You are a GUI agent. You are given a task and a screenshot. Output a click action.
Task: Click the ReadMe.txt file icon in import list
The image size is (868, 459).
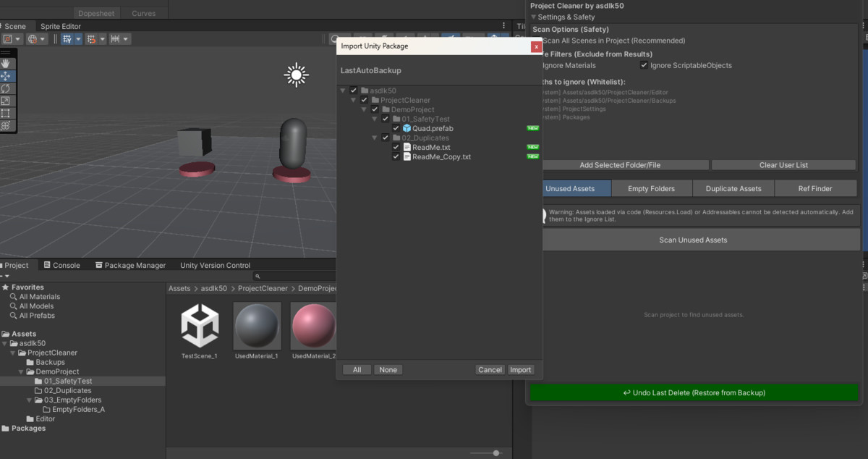pyautogui.click(x=407, y=147)
